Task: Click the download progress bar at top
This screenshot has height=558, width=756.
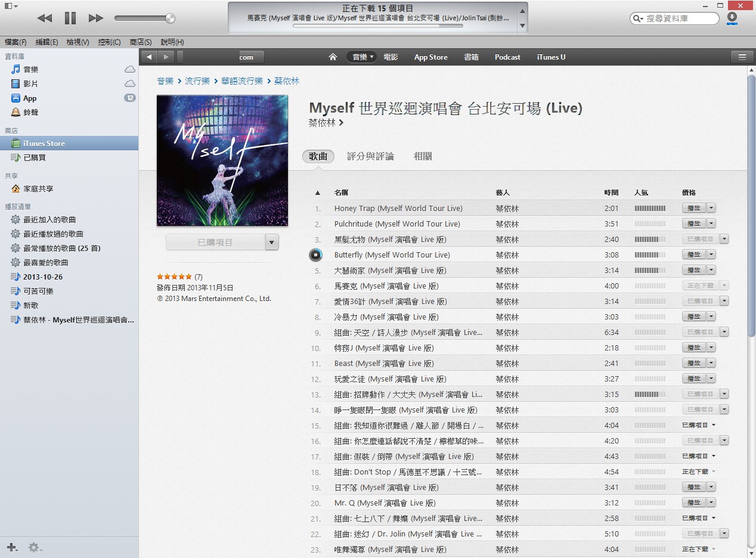Action: (x=377, y=26)
